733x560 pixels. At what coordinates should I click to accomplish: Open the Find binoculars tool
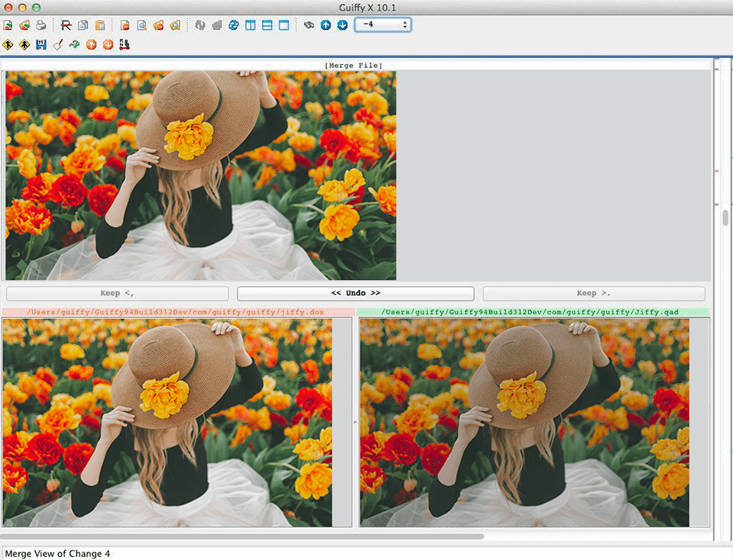(x=308, y=24)
